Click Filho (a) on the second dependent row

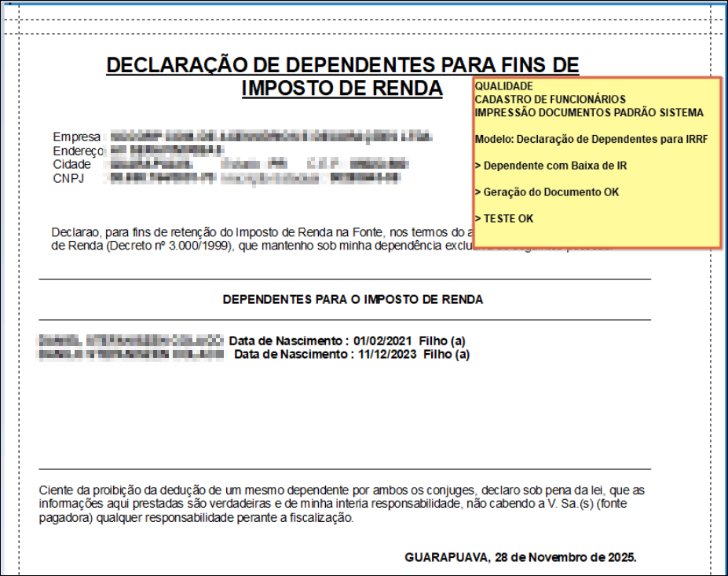tap(446, 355)
